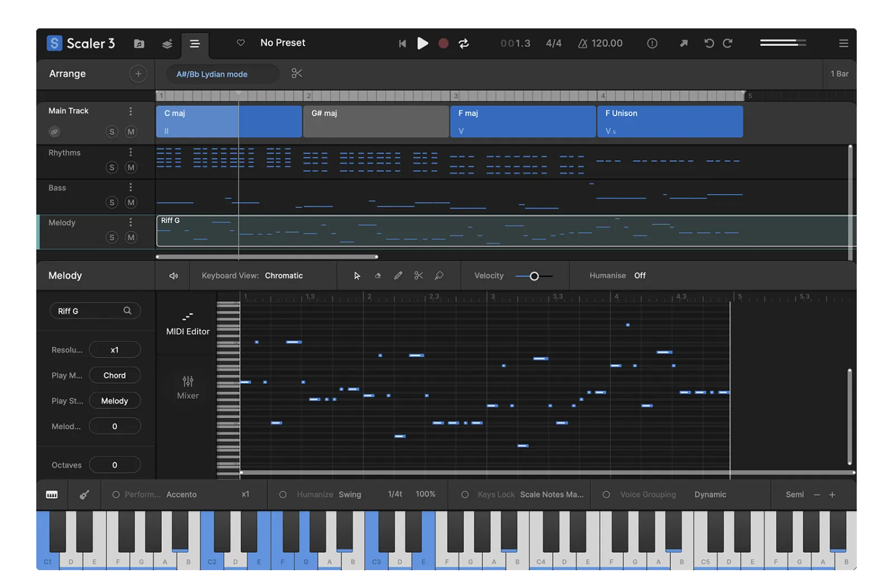Open the Resolution x1 selector
This screenshot has height=588, width=893.
(114, 350)
